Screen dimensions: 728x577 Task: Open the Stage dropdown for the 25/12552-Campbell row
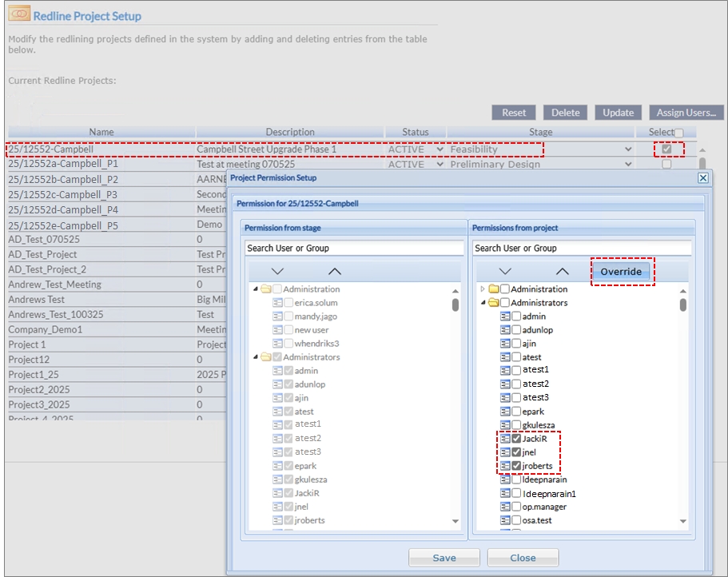click(x=628, y=149)
